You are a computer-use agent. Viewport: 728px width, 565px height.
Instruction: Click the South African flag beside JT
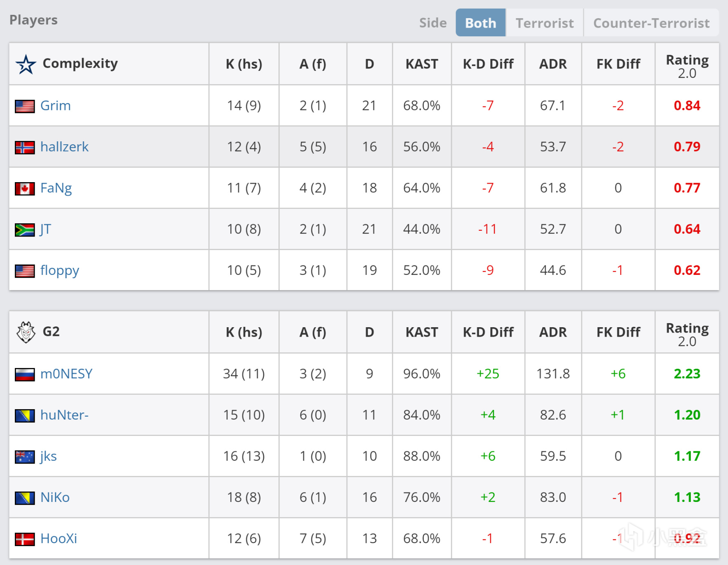tap(24, 230)
